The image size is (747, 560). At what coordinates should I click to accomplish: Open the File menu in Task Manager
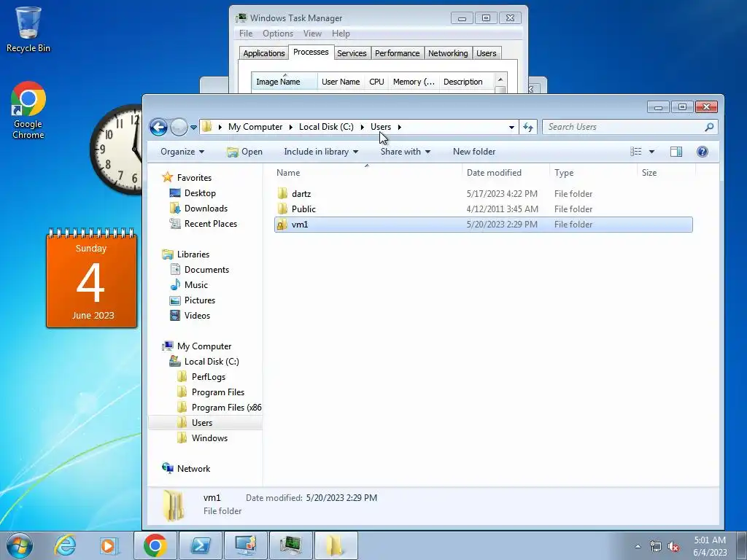(246, 34)
